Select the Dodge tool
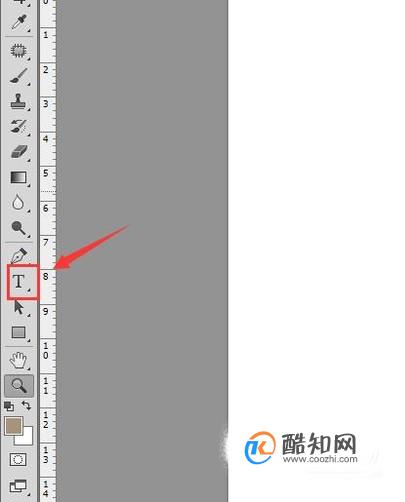The width and height of the screenshot is (405, 502). point(19,228)
